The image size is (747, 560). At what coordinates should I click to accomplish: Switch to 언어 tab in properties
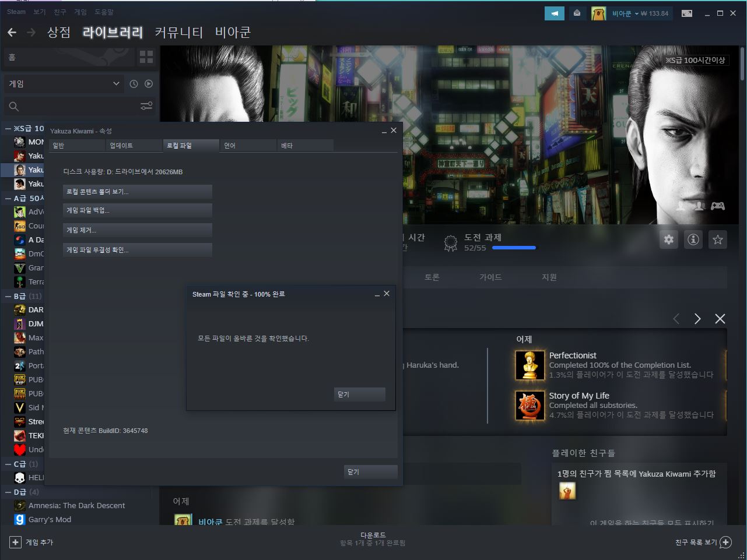[x=248, y=146]
